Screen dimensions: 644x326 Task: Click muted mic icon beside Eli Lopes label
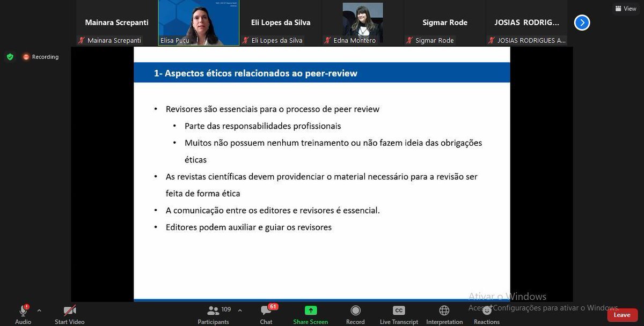[x=246, y=40]
